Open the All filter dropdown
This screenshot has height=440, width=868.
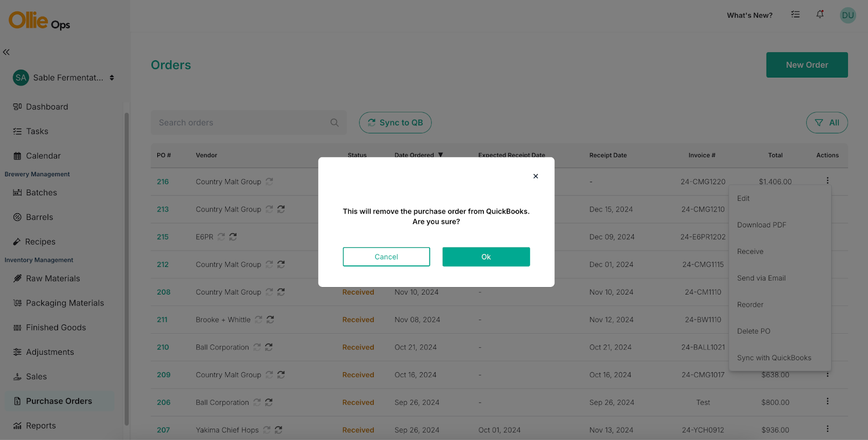click(826, 123)
